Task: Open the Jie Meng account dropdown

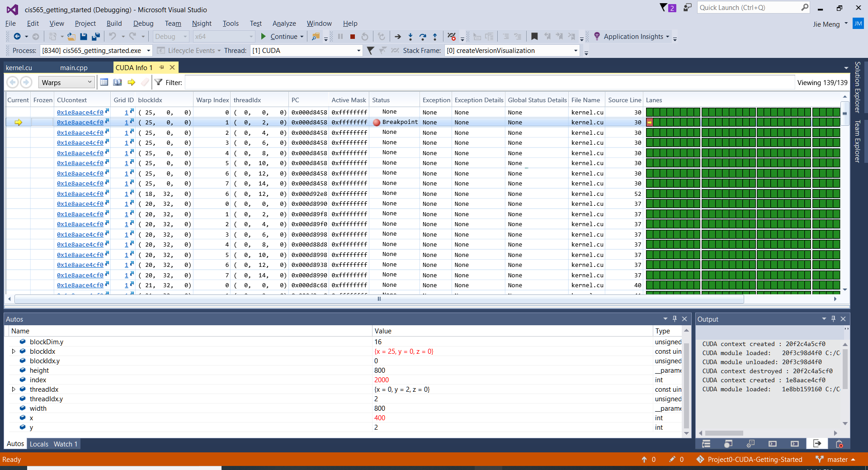Action: point(846,24)
